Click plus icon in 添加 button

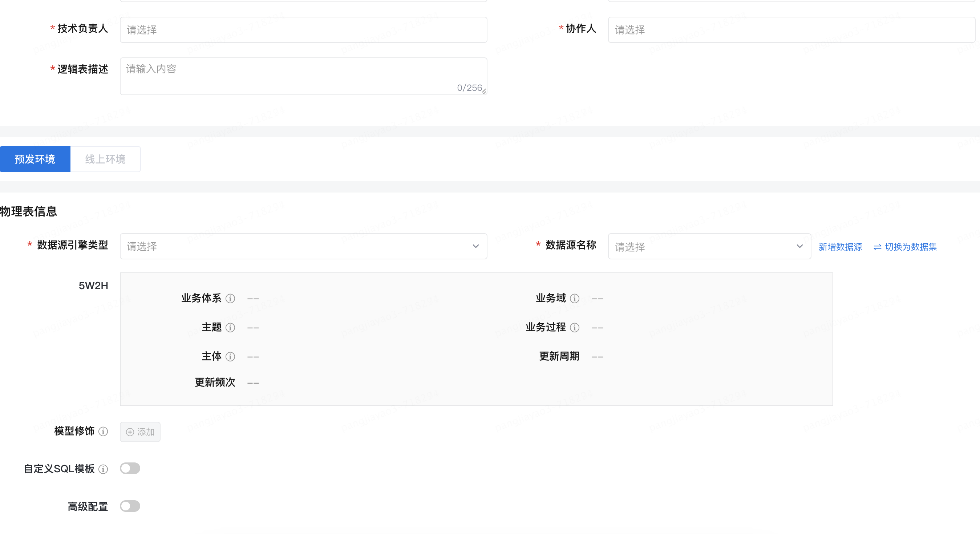tap(130, 432)
